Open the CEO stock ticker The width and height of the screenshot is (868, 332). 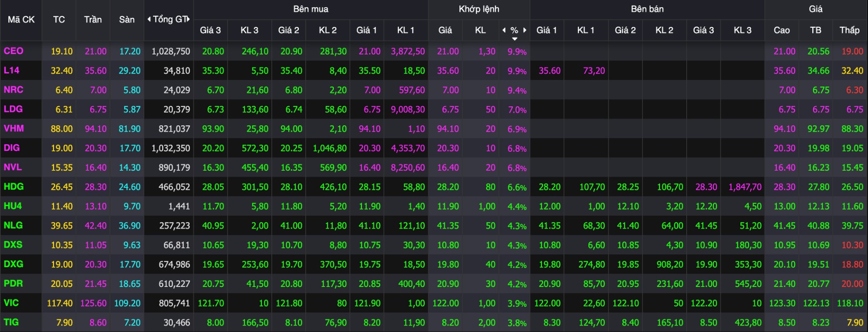13,51
